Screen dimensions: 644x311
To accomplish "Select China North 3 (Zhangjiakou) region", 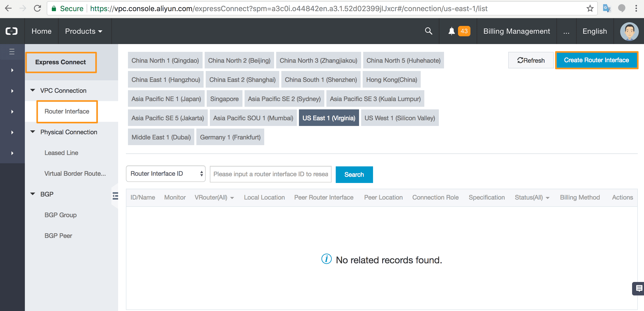I will (318, 60).
